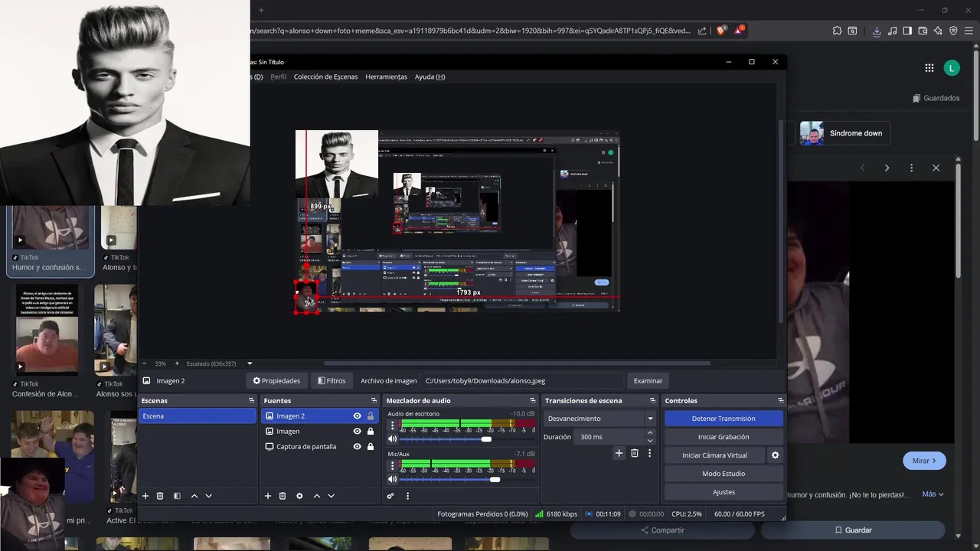Move selected source down in Fuentes

pos(331,496)
